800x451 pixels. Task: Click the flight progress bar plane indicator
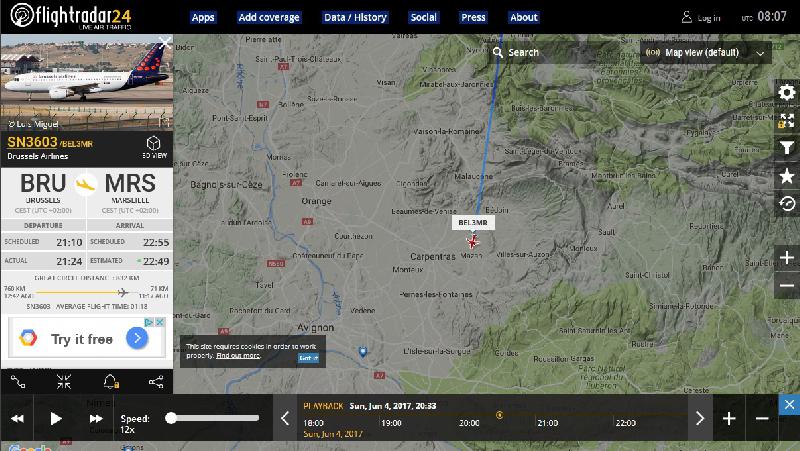(122, 292)
